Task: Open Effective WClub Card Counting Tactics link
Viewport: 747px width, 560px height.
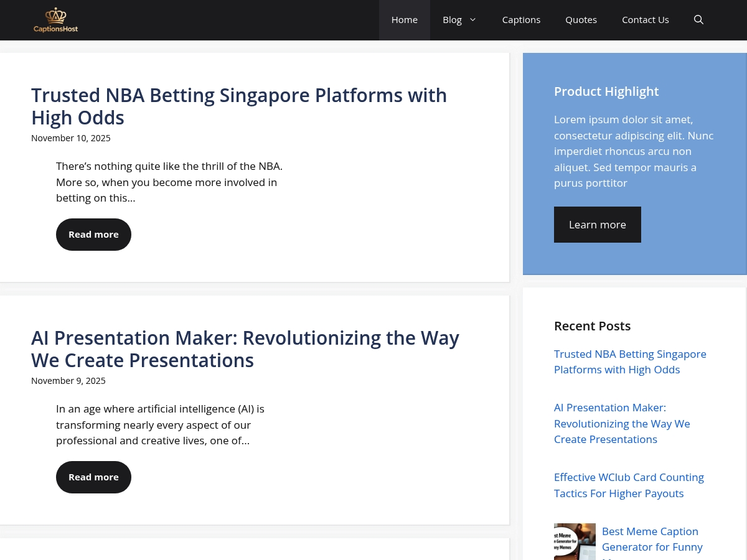Action: [629, 485]
